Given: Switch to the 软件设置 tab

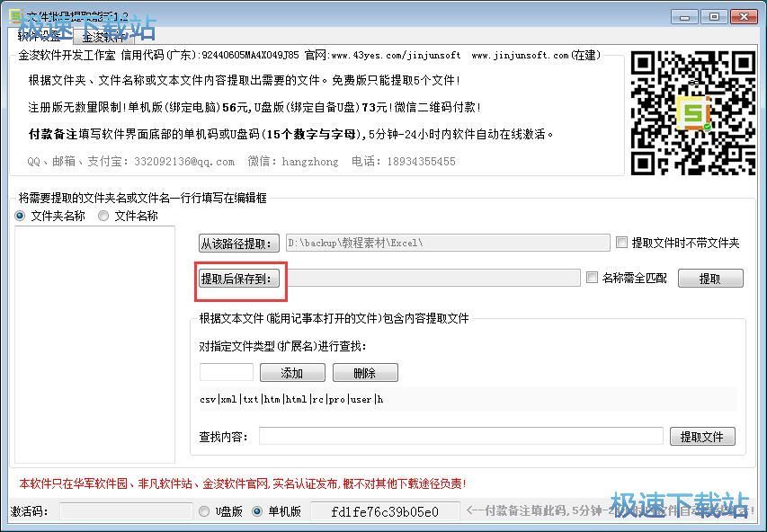Looking at the screenshot, I should tap(40, 36).
